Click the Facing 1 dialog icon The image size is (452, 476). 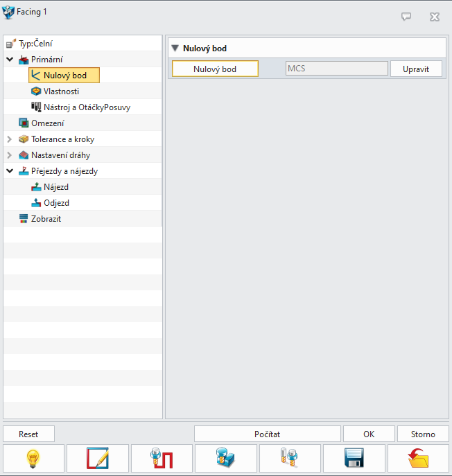tap(8, 12)
